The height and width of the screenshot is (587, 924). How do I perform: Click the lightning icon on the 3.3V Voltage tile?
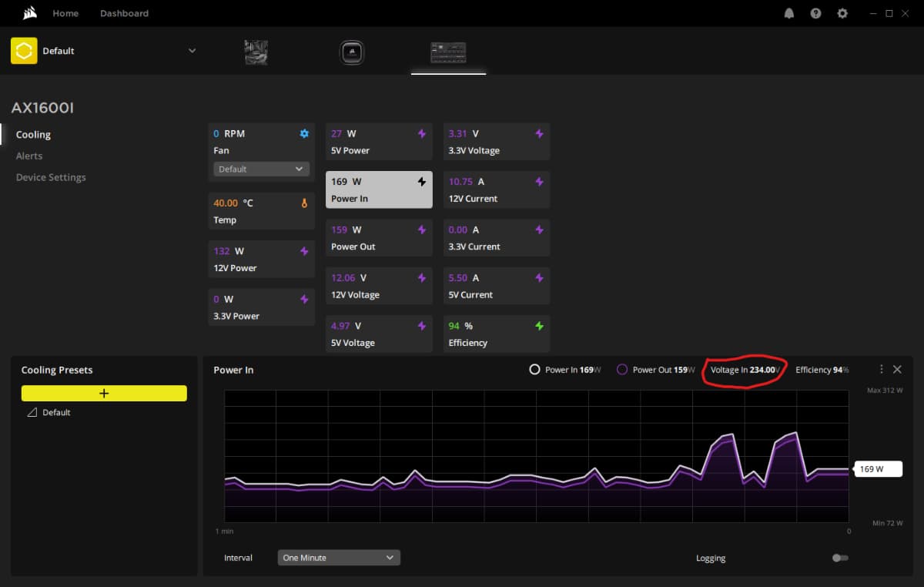click(x=539, y=134)
